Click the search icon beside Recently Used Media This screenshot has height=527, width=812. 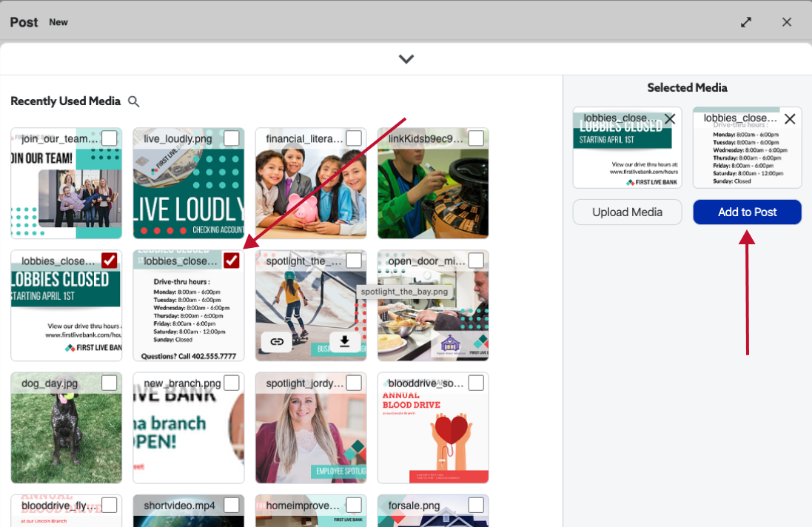(x=134, y=101)
